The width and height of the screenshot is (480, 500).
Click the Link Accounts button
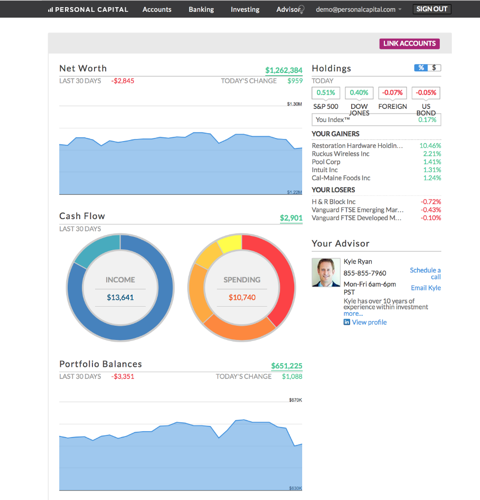click(x=409, y=43)
